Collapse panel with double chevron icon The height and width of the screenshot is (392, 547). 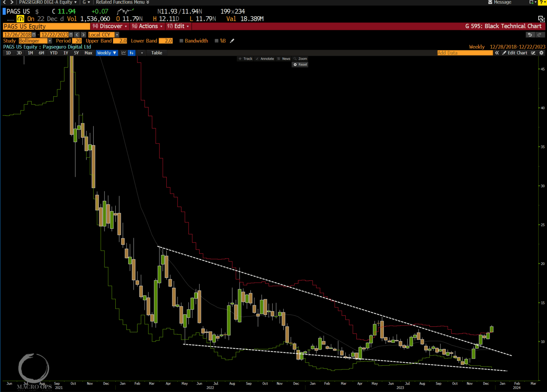point(497,53)
